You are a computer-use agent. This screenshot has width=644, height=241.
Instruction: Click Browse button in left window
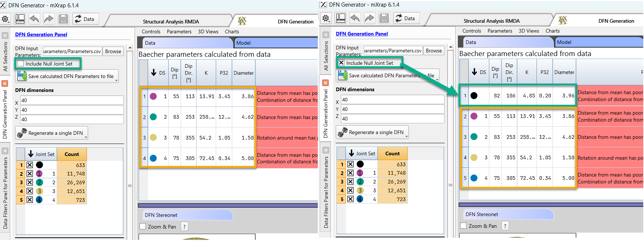(113, 51)
